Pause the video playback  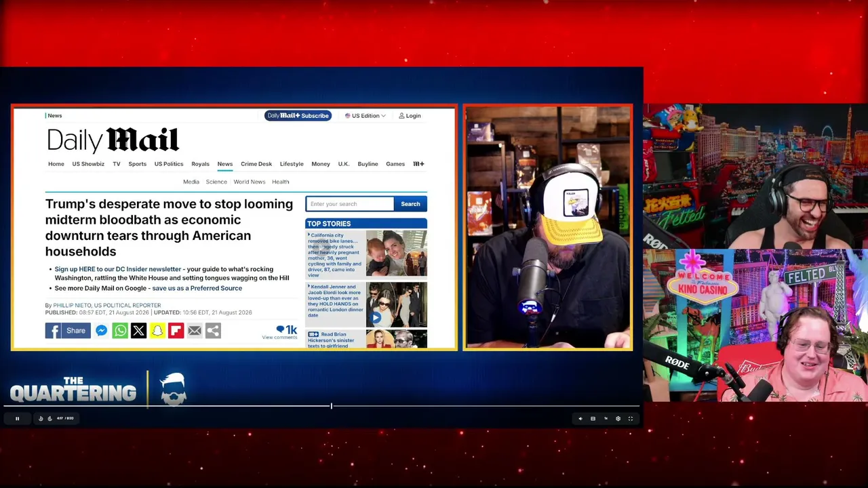click(17, 419)
